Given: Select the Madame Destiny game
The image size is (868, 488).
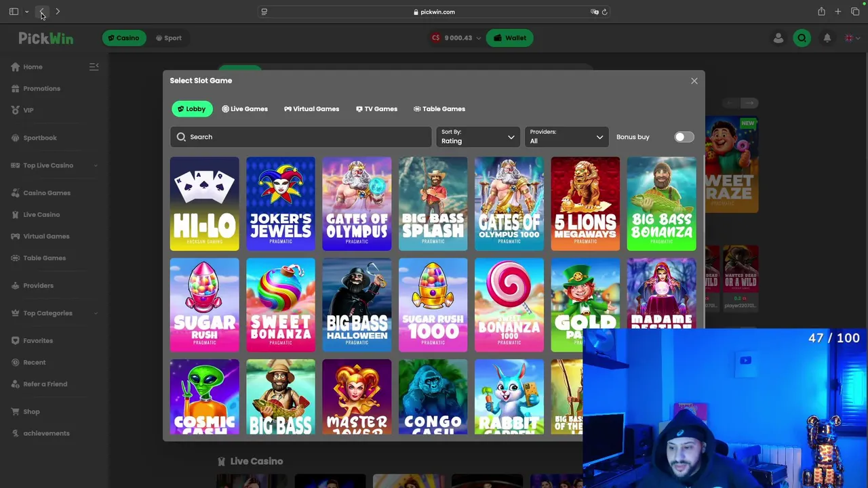Looking at the screenshot, I should [661, 293].
